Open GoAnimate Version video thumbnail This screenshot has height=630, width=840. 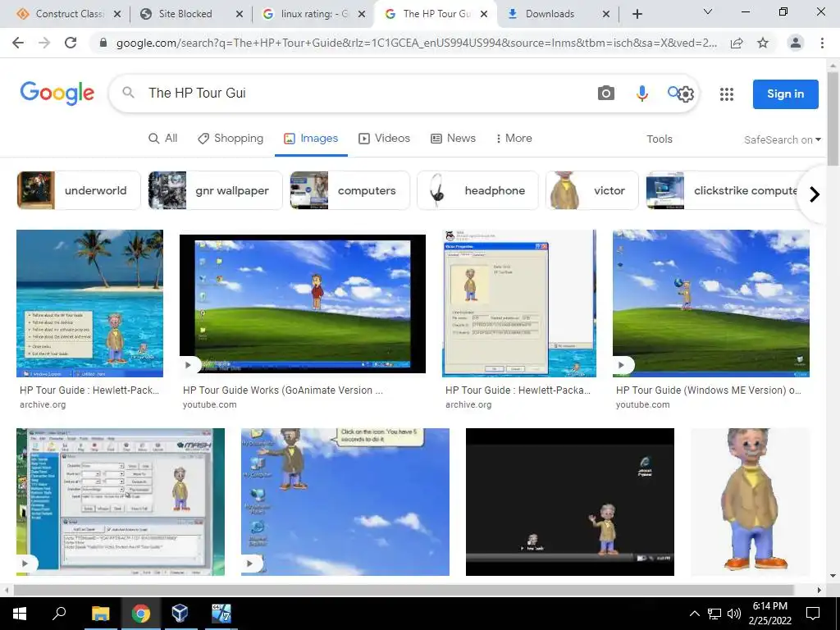tap(302, 304)
